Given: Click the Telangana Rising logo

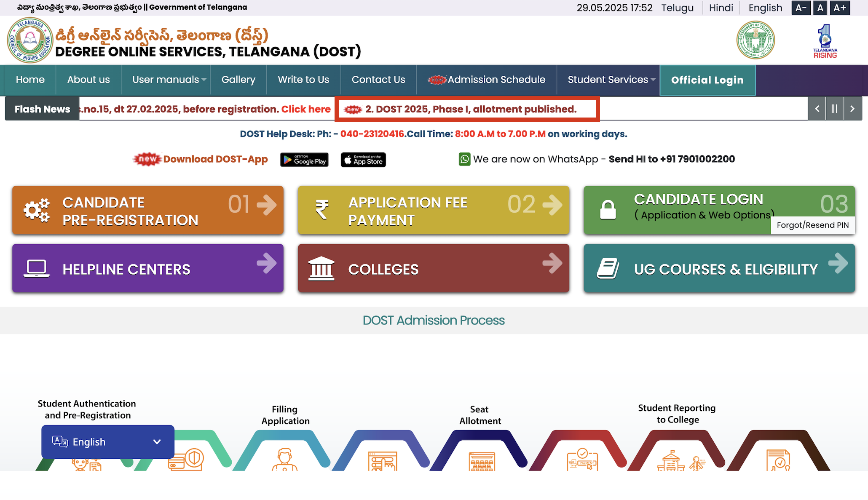Looking at the screenshot, I should tap(825, 41).
